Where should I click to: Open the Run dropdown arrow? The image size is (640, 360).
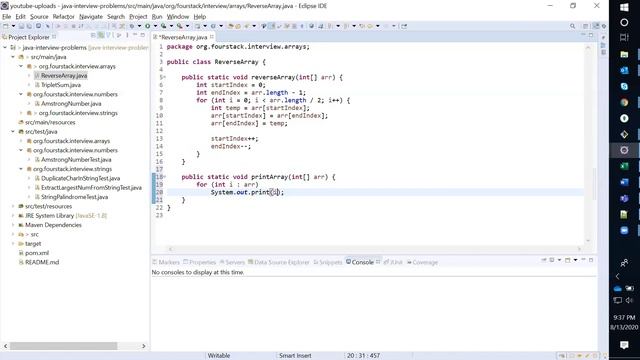tap(155, 26)
